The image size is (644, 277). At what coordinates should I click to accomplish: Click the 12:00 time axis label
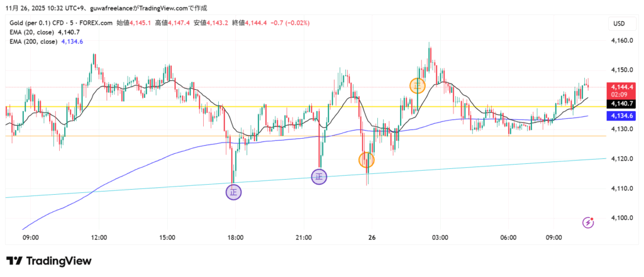99,237
